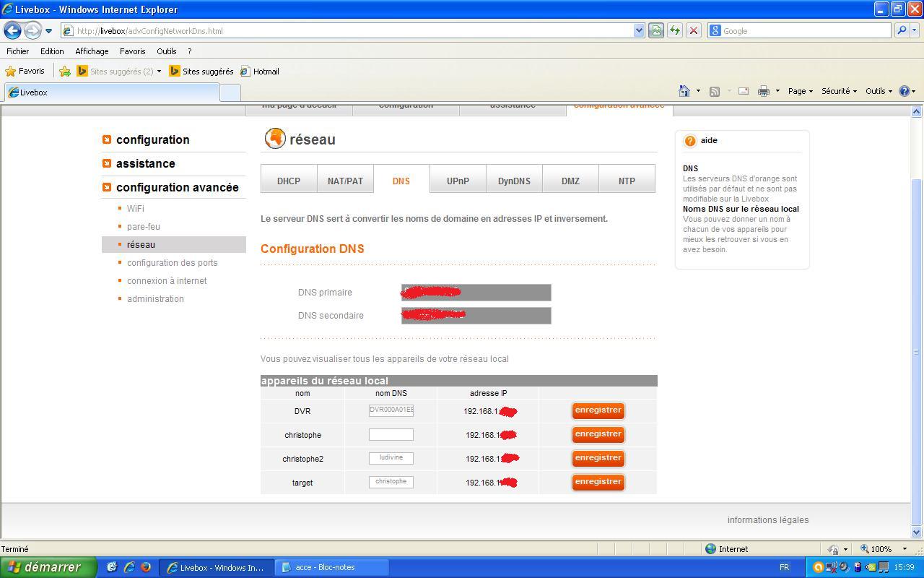Open the Favoris menu in menu bar
Screen dimensions: 924x578
(132, 51)
